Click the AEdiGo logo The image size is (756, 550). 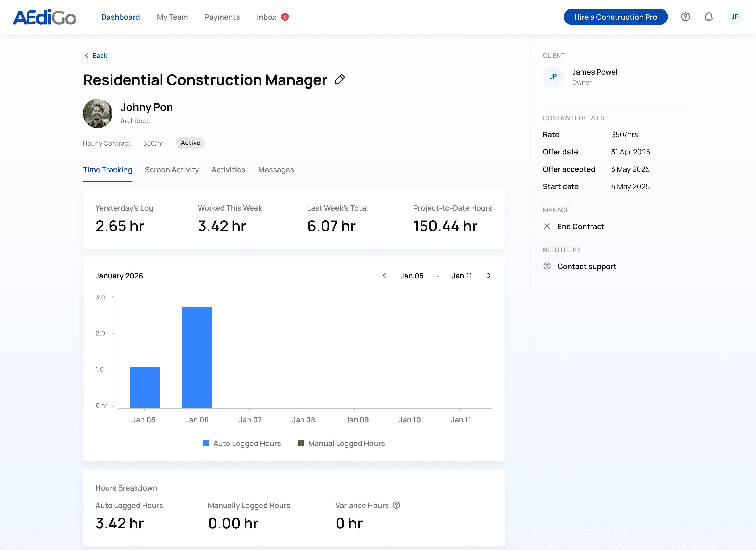pyautogui.click(x=44, y=17)
